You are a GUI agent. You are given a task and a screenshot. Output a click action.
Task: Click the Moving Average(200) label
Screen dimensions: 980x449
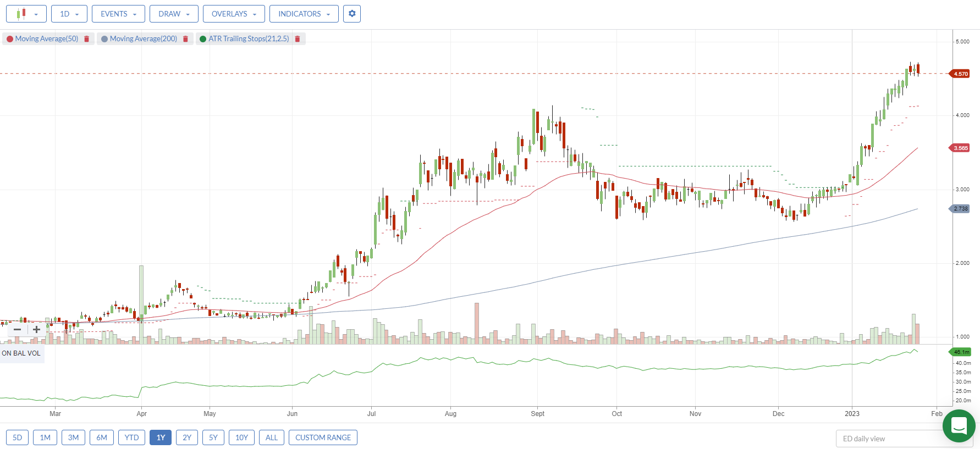click(144, 39)
